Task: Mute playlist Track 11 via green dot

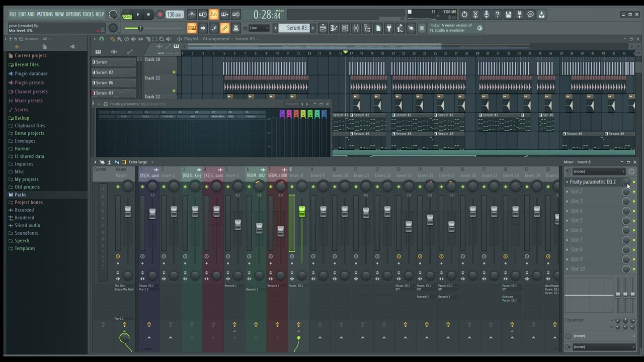Action: tap(174, 90)
